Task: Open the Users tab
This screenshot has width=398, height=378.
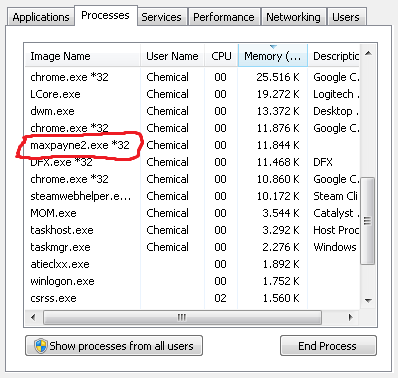Action: tap(346, 17)
